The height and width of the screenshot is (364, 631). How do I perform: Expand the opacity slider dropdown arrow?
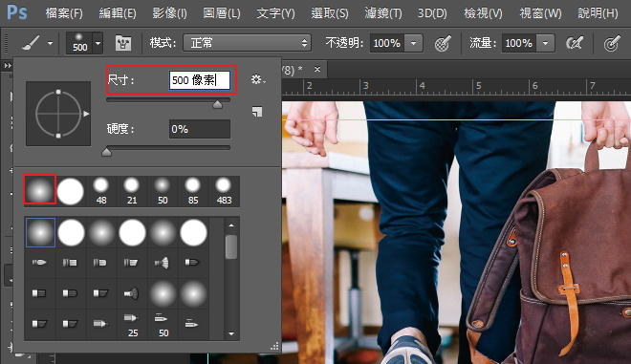413,43
